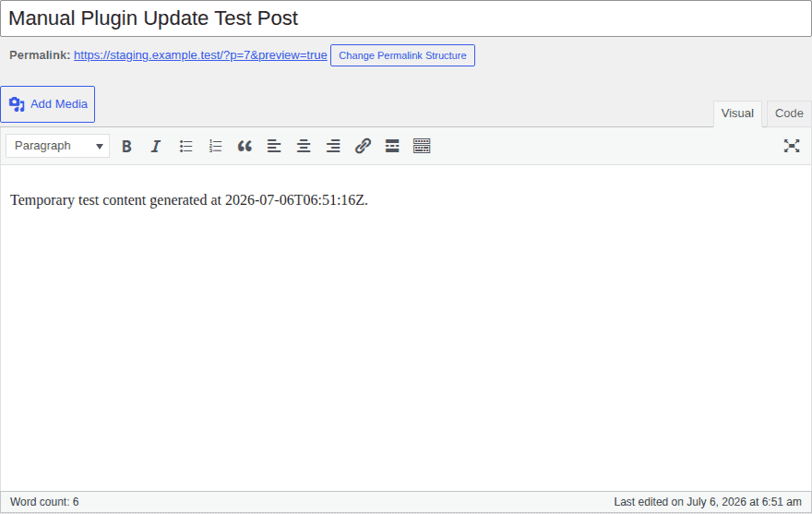Click Change Permalink Structure button
The height and width of the screenshot is (514, 812).
[x=402, y=55]
